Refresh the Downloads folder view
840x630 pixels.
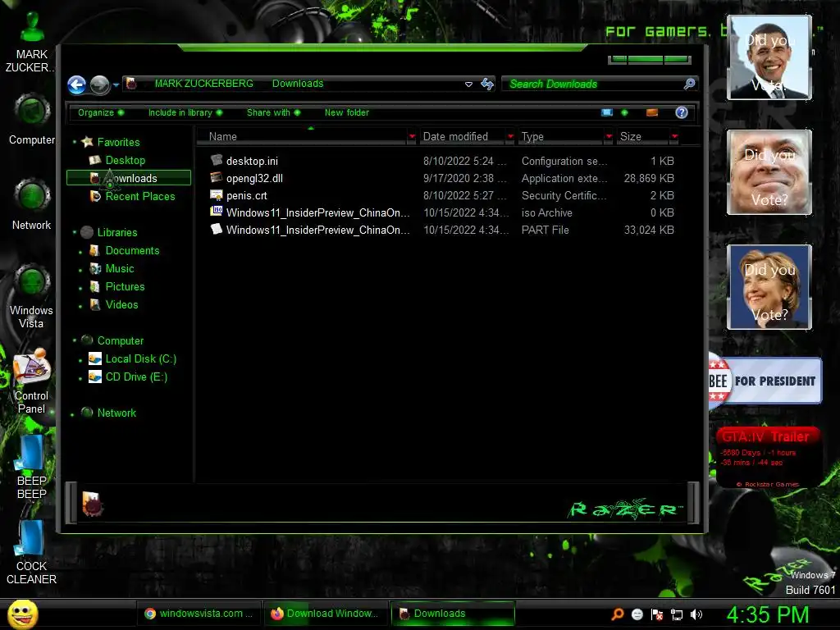[487, 84]
